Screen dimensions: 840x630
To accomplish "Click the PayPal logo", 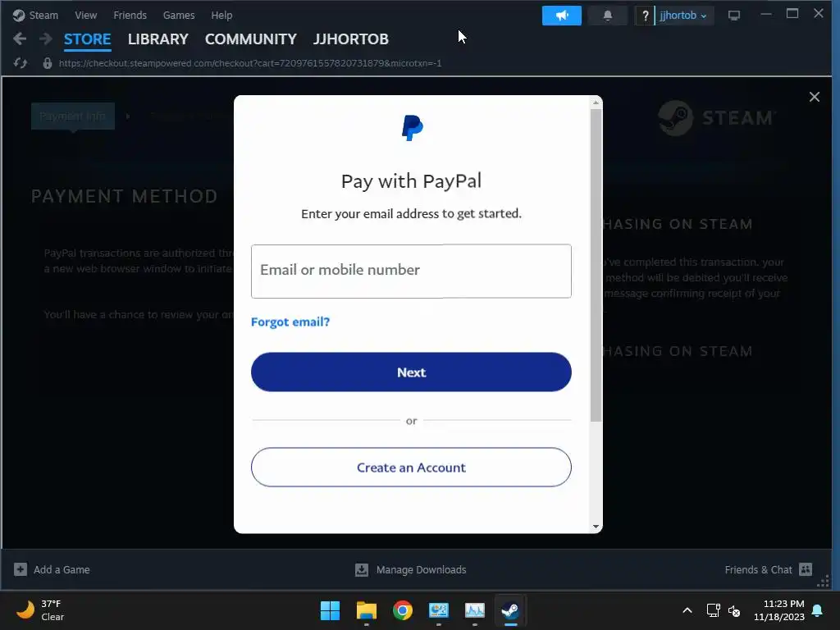I will point(412,128).
